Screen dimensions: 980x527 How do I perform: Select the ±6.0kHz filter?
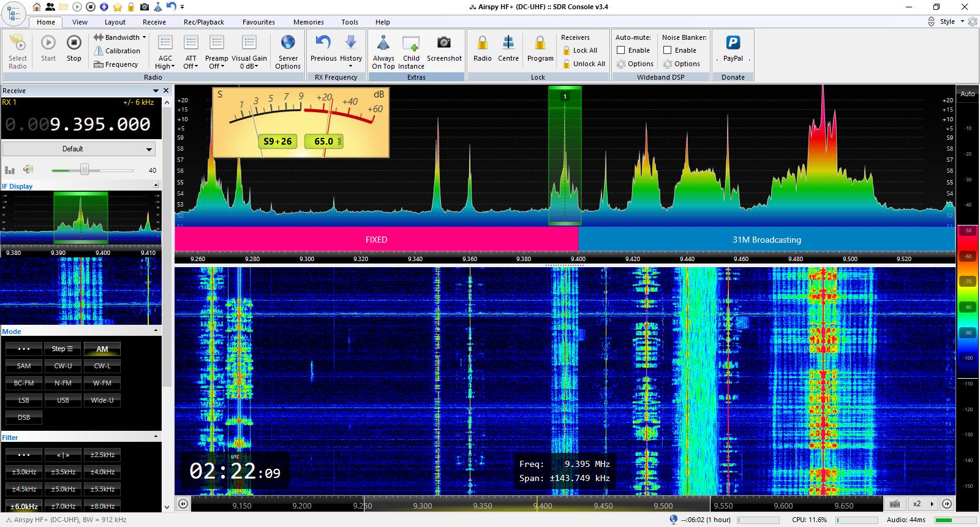24,506
